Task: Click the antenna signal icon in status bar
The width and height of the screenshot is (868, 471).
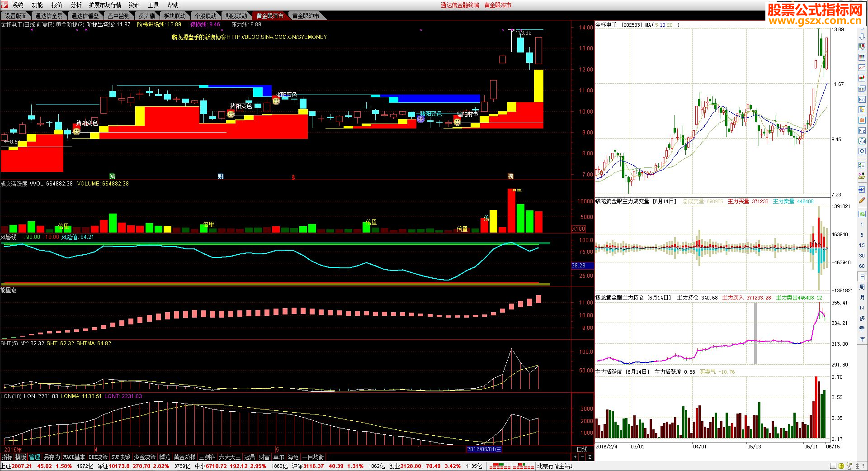Action: point(849,466)
